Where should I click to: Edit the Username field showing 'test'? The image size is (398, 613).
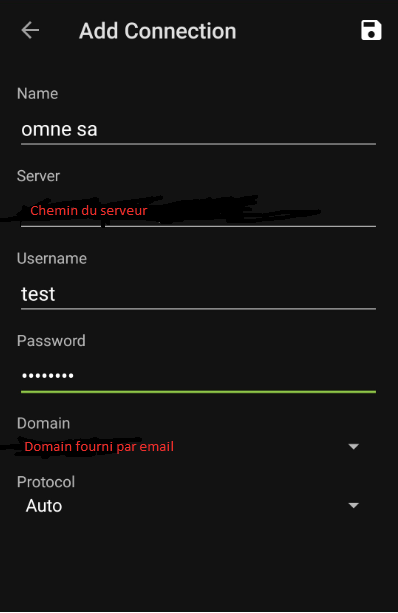(x=198, y=294)
